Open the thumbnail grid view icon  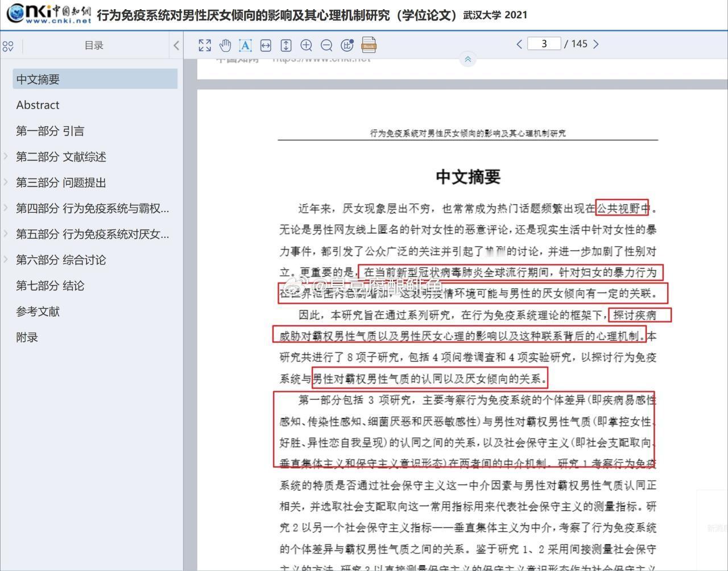8,46
